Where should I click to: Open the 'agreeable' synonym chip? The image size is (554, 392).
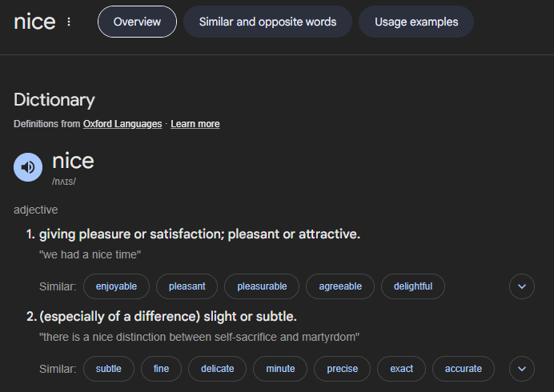click(340, 286)
